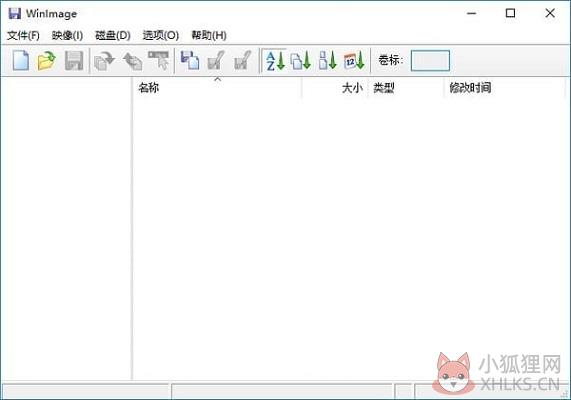This screenshot has height=400, width=571.
Task: Open the 磁盘(D) menu
Action: click(x=113, y=35)
